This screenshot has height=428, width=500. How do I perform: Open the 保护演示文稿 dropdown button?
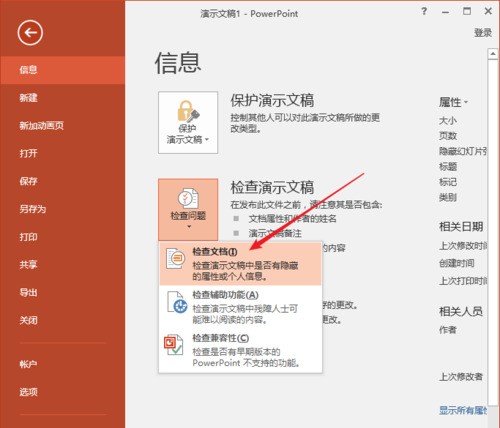188,123
